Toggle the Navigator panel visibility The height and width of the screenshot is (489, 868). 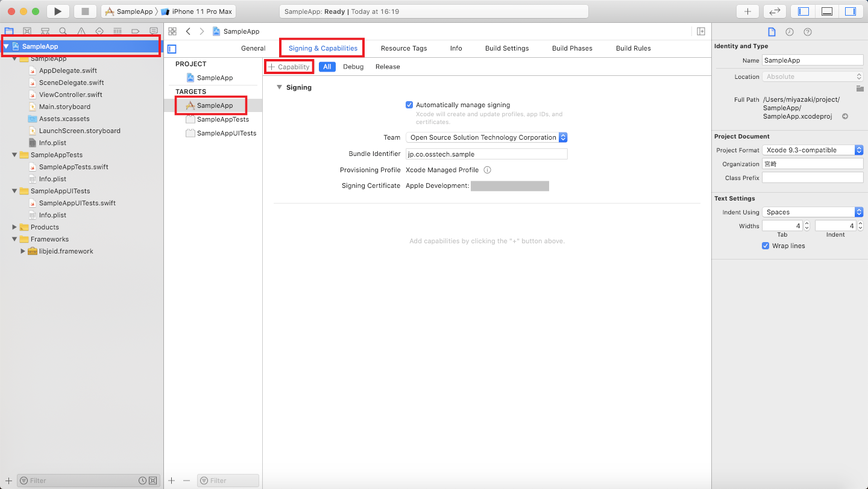804,11
